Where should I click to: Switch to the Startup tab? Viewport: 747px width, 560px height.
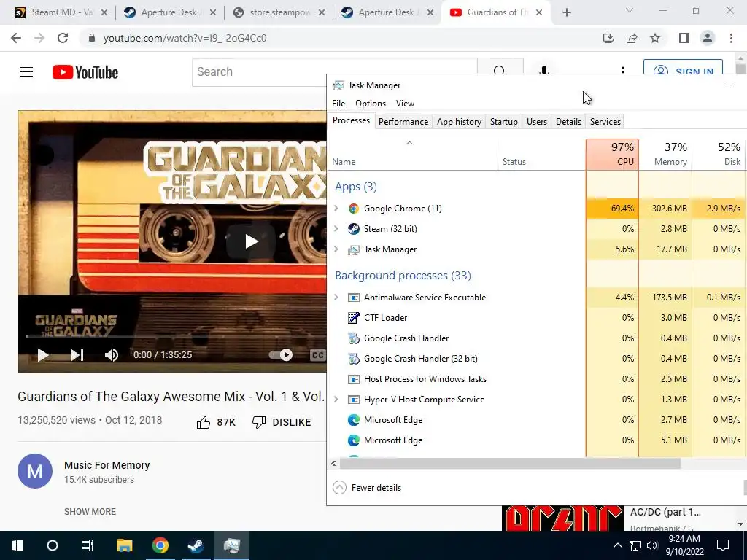[503, 122]
